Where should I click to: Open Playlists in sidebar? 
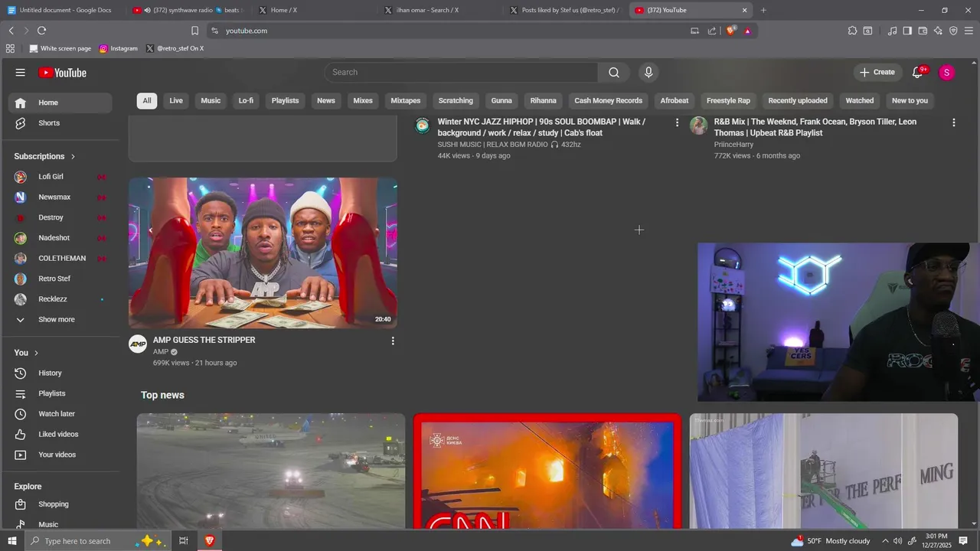point(59,393)
